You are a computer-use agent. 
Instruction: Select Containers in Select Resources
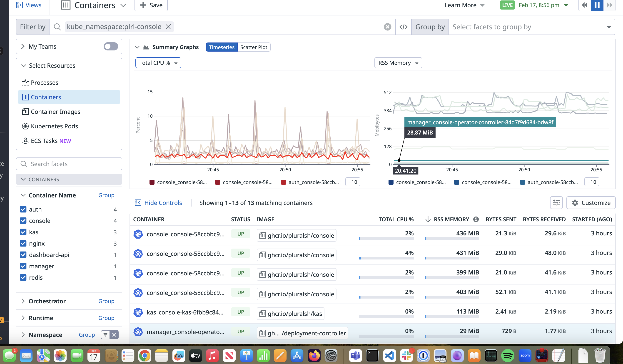point(69,97)
